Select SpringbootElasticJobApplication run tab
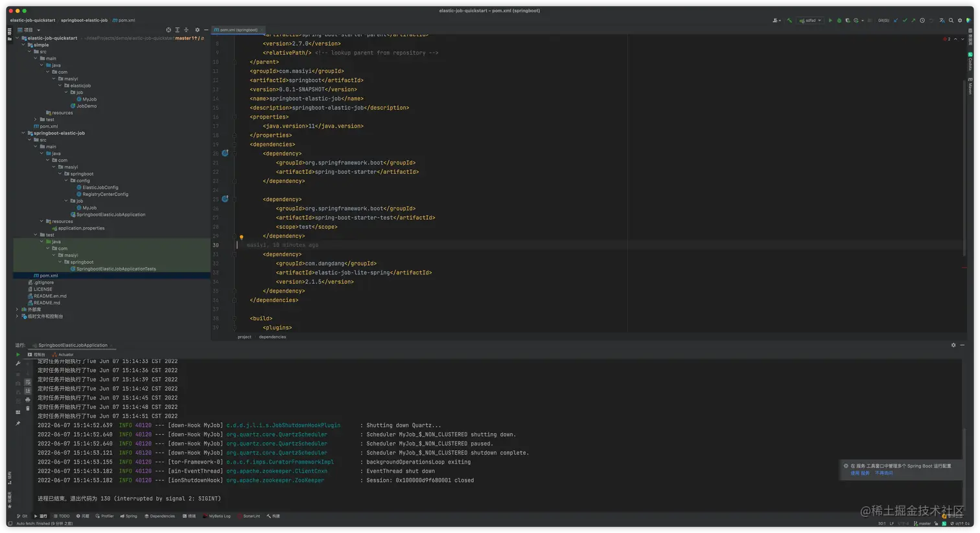The height and width of the screenshot is (533, 980). click(72, 345)
